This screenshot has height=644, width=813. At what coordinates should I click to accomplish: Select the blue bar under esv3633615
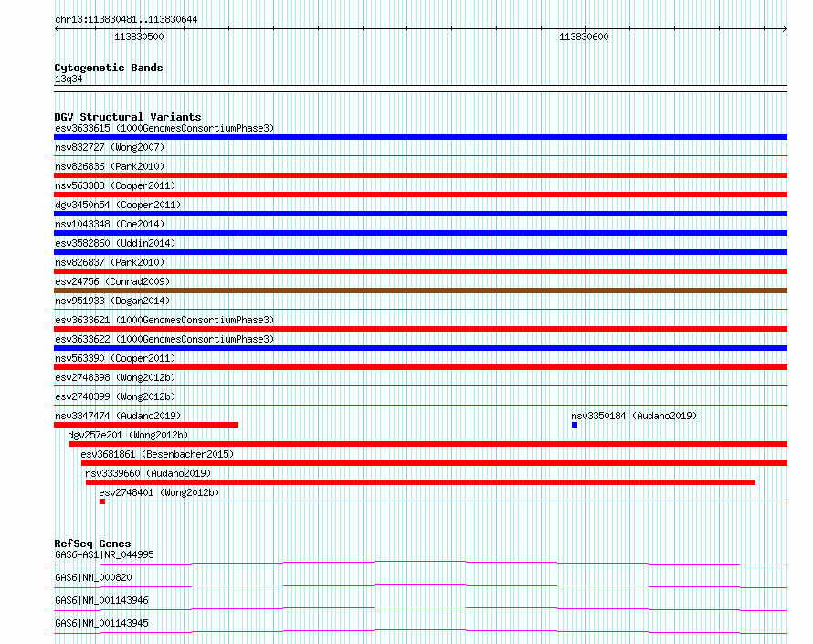coord(420,137)
